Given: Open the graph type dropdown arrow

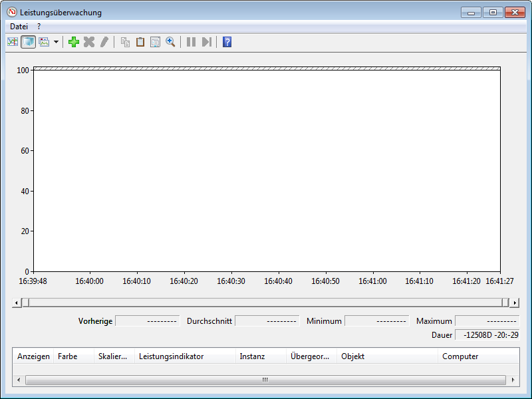Looking at the screenshot, I should [x=56, y=42].
